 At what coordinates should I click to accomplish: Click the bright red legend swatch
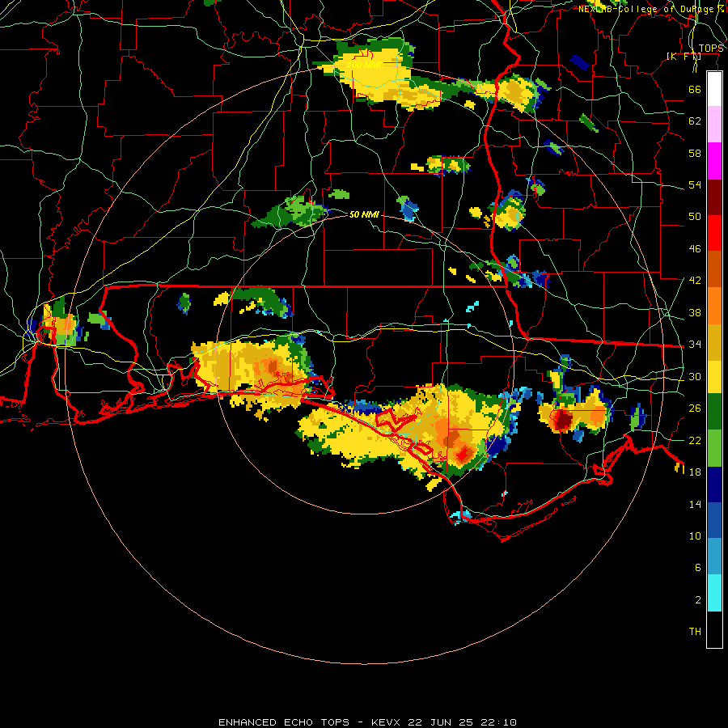coord(714,233)
